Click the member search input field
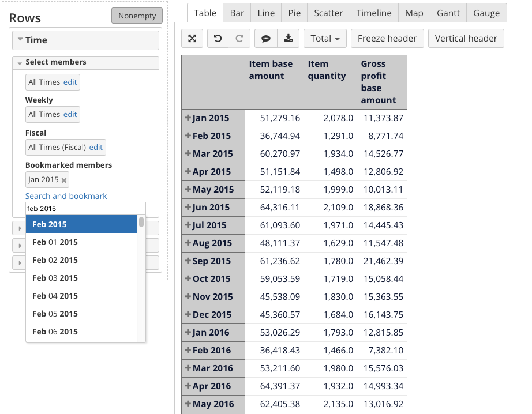The image size is (532, 414). pyautogui.click(x=85, y=209)
